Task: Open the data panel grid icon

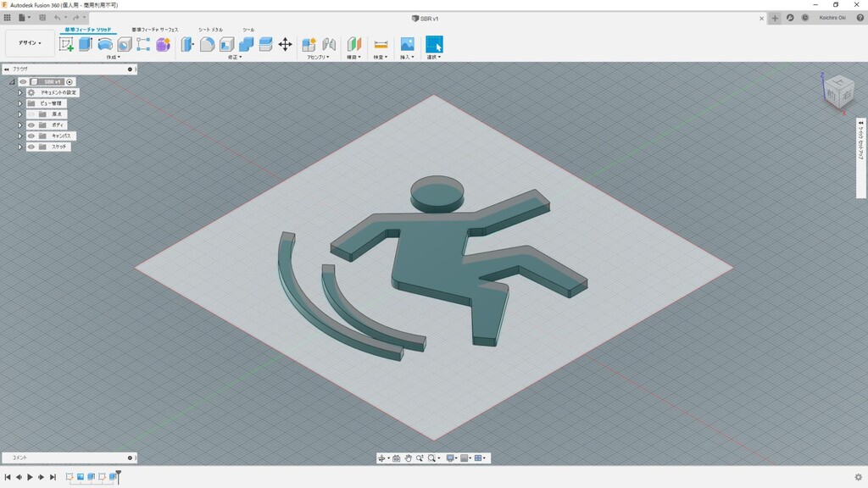Action: 7,18
